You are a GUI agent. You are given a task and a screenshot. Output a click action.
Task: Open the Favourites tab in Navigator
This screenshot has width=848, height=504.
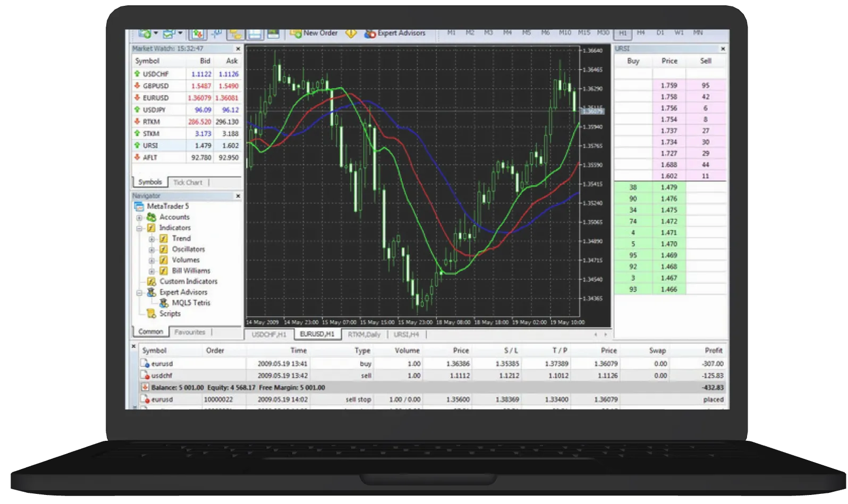tap(190, 332)
